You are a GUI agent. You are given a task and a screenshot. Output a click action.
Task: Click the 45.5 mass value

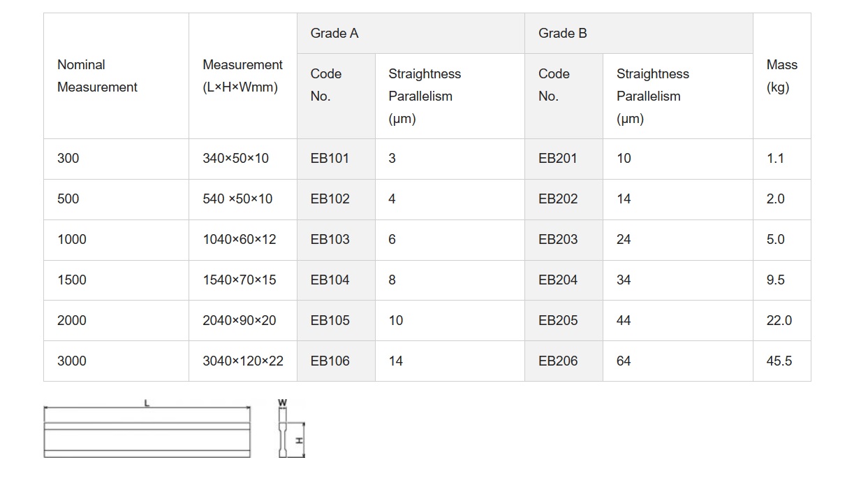(779, 361)
